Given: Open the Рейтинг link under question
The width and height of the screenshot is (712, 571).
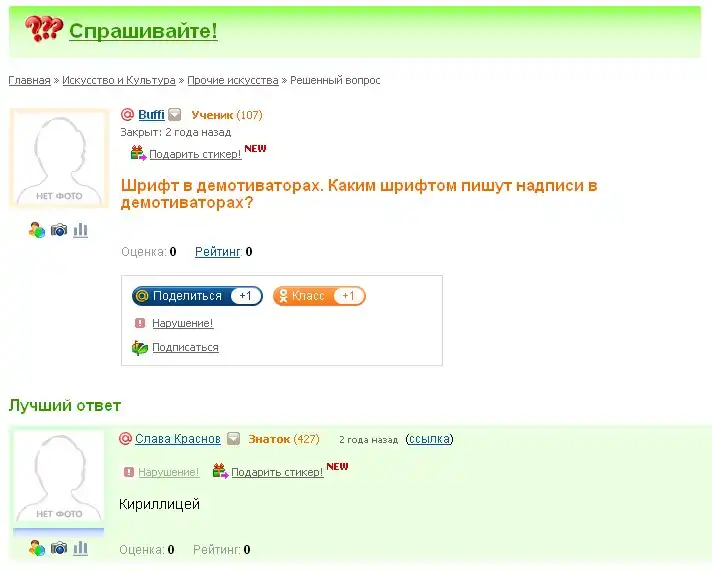Looking at the screenshot, I should 217,252.
